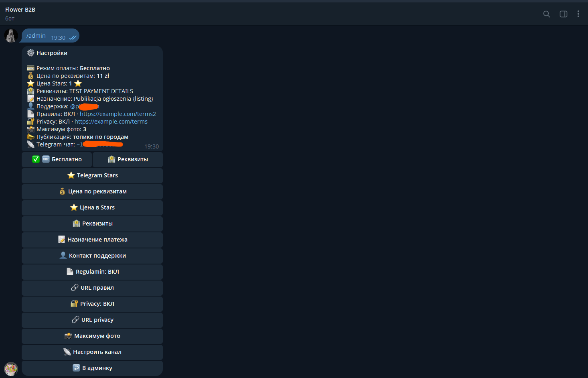
Task: Click the Режим оплаты: Бесплатно line
Action: click(68, 68)
